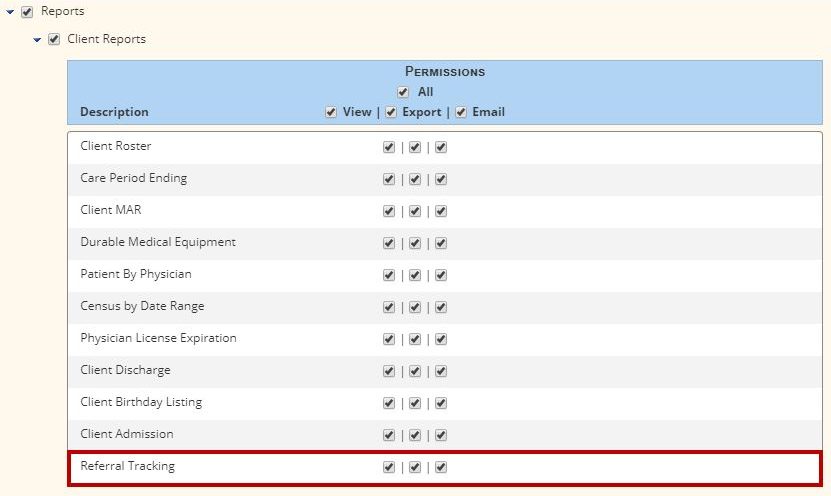The width and height of the screenshot is (831, 496).
Task: Uncheck Email permission for Client Birthday Listing
Action: 441,403
